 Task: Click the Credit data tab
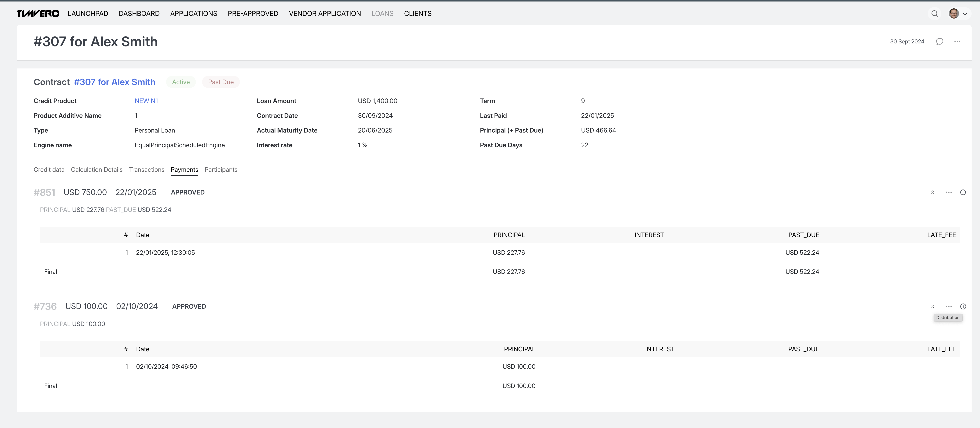(x=49, y=169)
